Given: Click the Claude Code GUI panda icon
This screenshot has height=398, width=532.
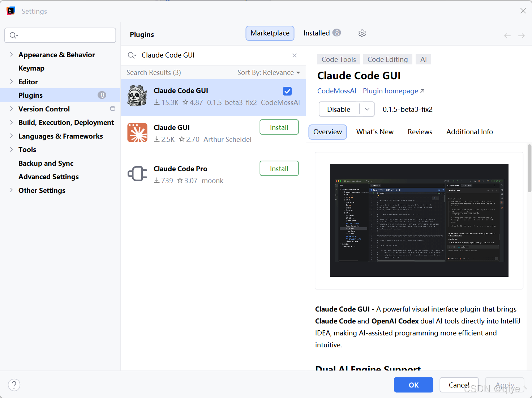Looking at the screenshot, I should (x=137, y=96).
